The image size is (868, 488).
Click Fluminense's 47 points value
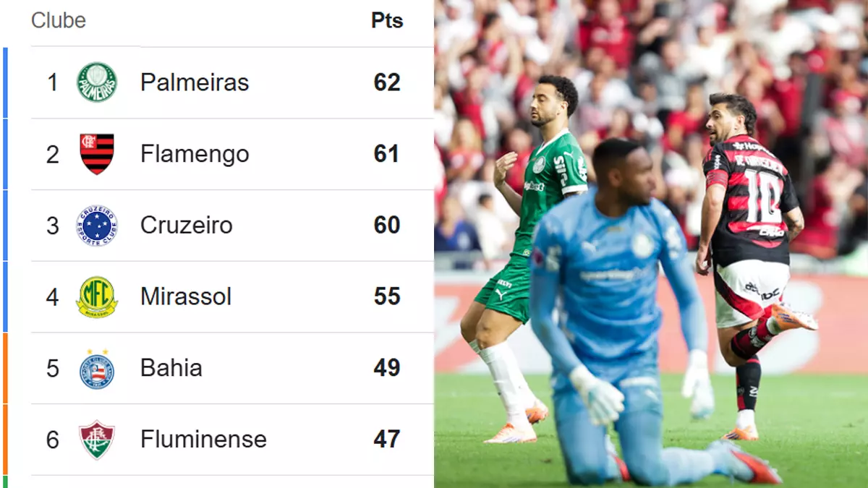[387, 440]
